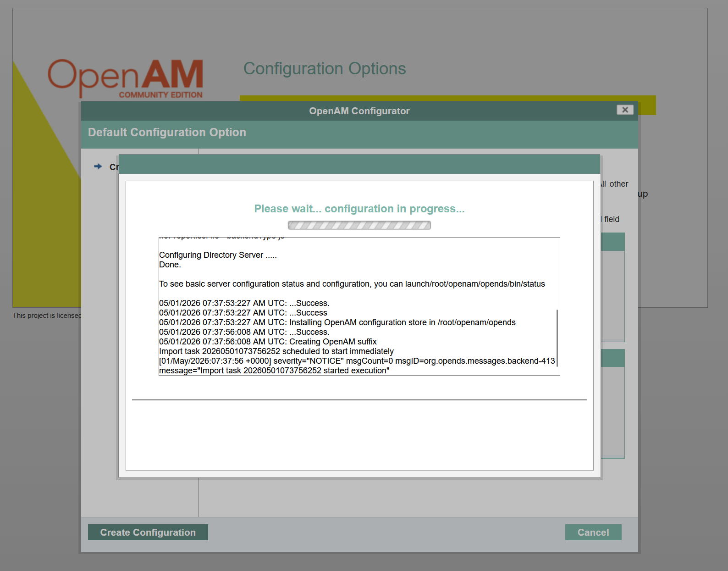This screenshot has width=728, height=571.
Task: Click the OpenAM Community Edition logo
Action: (x=126, y=78)
